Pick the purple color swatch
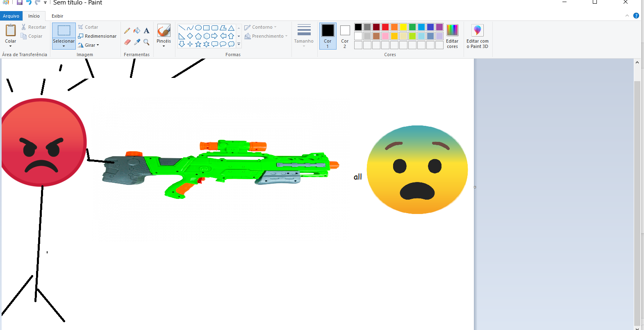644x330 pixels. (439, 27)
